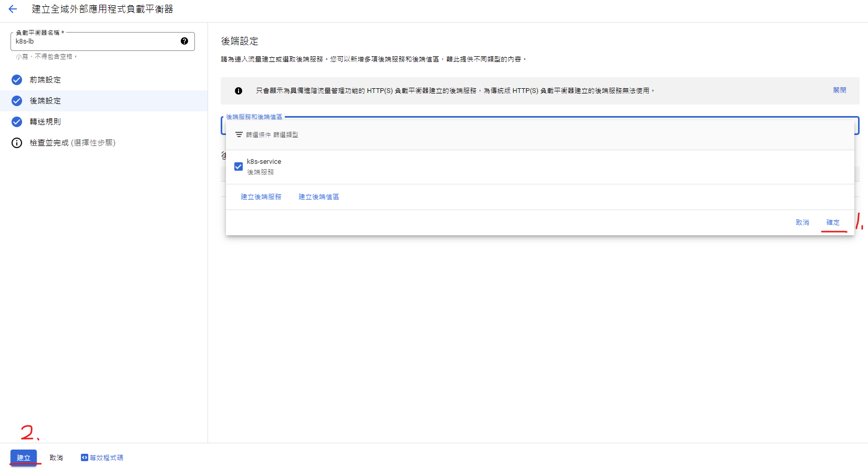Viewport: 868px width, 469px height.
Task: Click the info icon in notice banner
Action: tap(239, 91)
